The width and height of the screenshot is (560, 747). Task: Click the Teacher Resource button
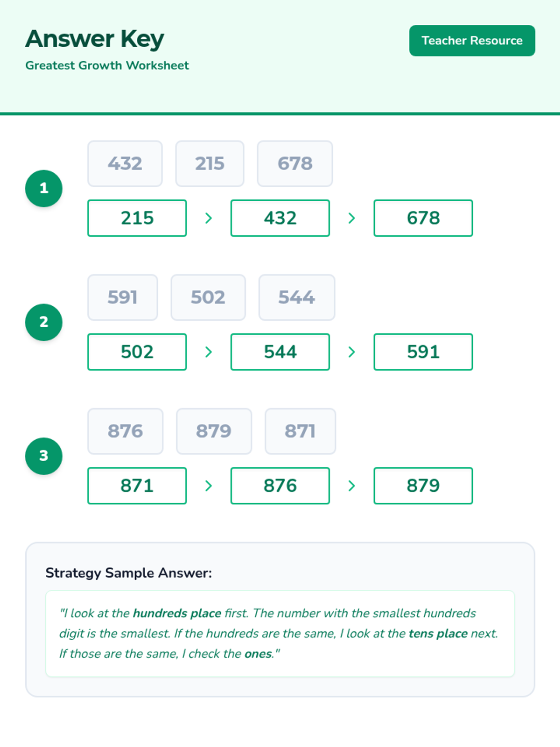(472, 41)
